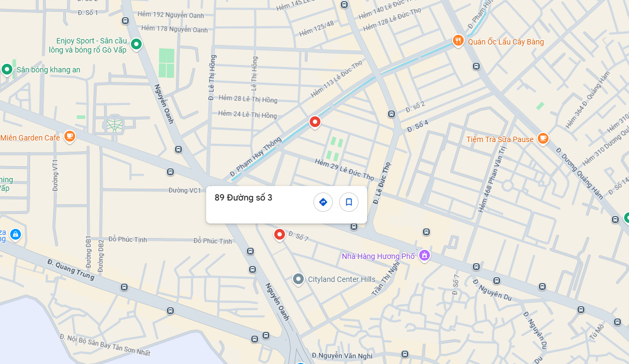This screenshot has height=364, width=629.
Task: Select the Cityland Center Hills label
Action: (x=342, y=279)
